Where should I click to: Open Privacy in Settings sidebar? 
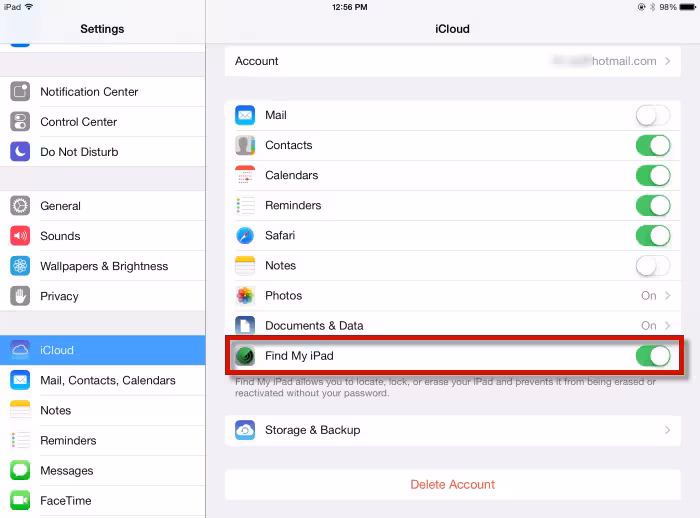point(103,296)
